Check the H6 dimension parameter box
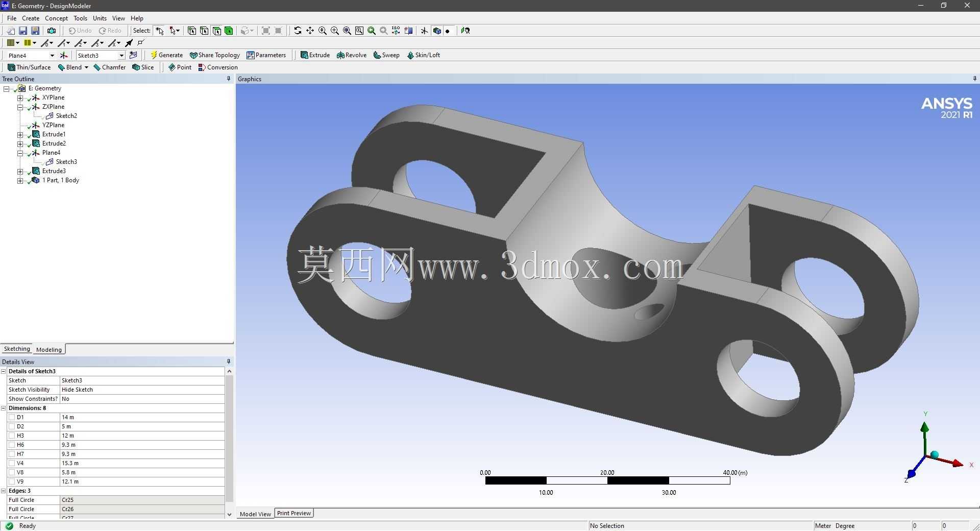980x531 pixels. tap(12, 445)
